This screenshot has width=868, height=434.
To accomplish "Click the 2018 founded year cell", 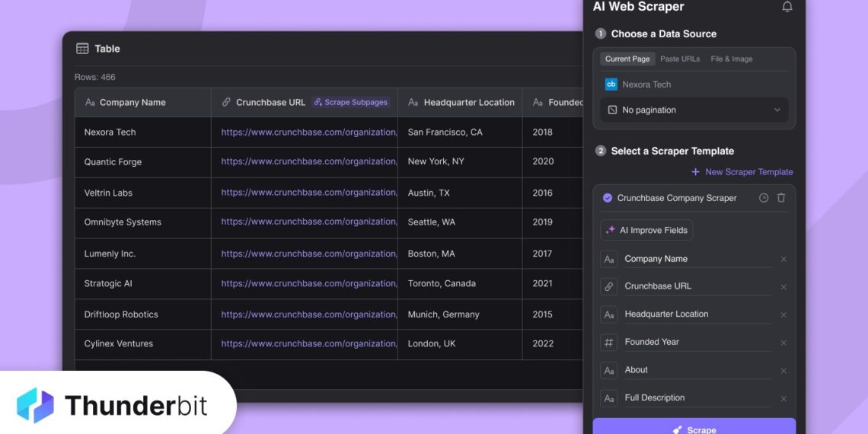I will [x=553, y=132].
